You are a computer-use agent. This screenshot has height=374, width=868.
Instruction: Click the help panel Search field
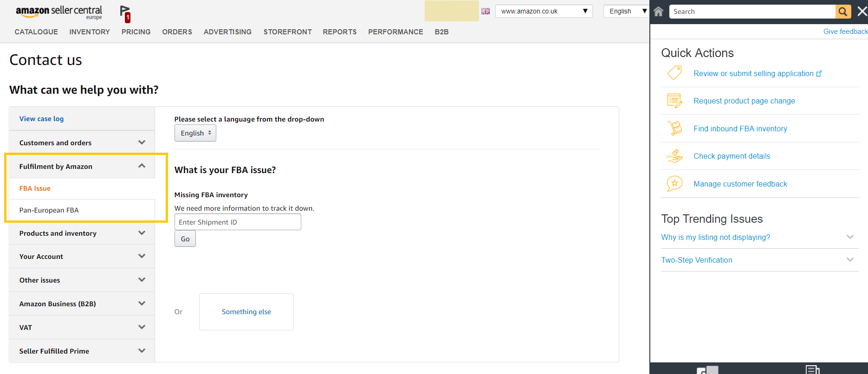coord(752,12)
